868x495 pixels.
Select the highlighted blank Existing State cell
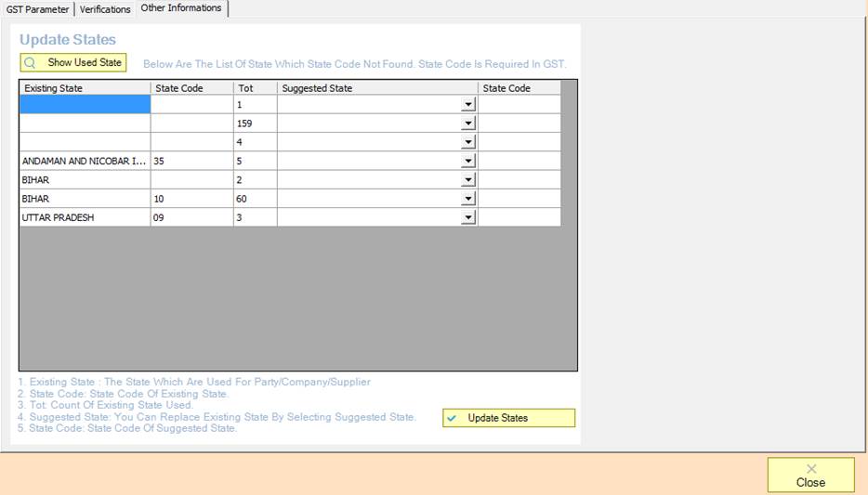85,105
